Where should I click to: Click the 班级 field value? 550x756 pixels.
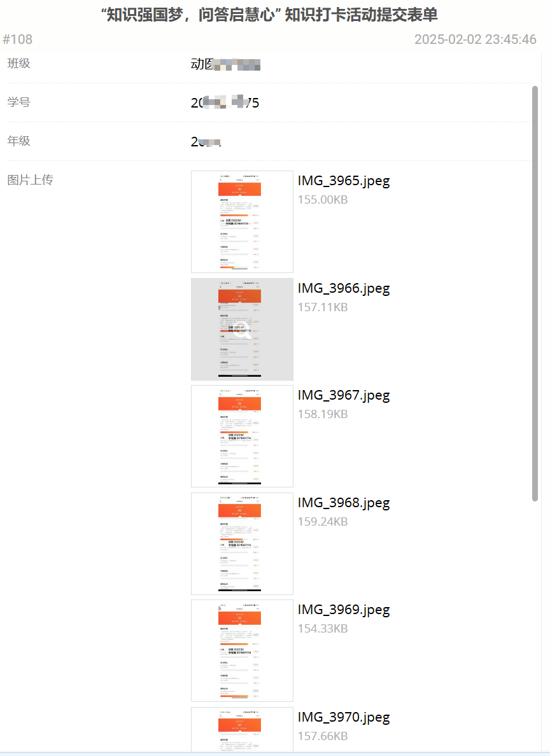(225, 64)
